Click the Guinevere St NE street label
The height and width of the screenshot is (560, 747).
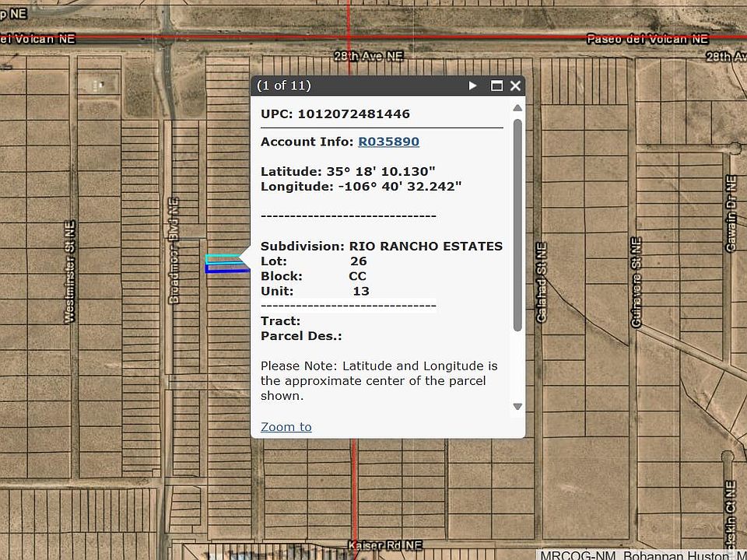(x=636, y=282)
